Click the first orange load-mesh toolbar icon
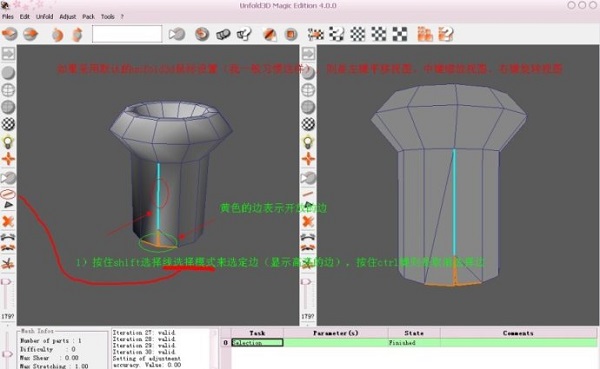This screenshot has height=369, width=600. 10,34
